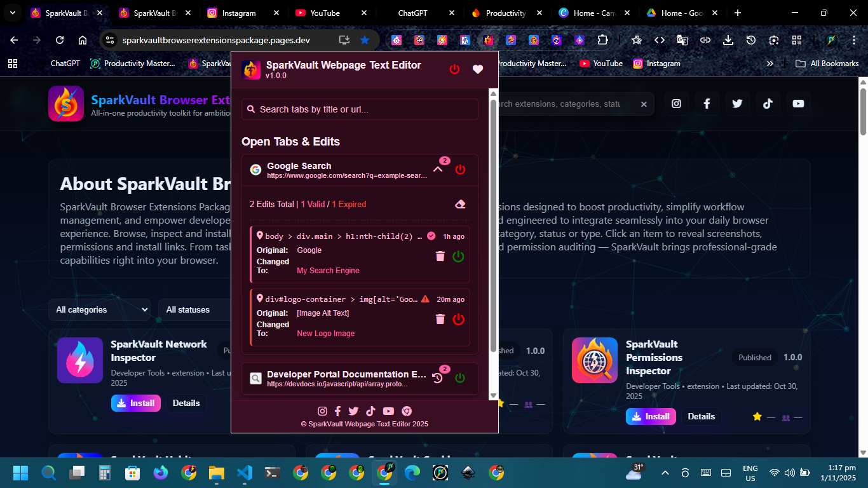Delete the 'My Search Engine' edit
The width and height of the screenshot is (868, 488).
click(440, 256)
